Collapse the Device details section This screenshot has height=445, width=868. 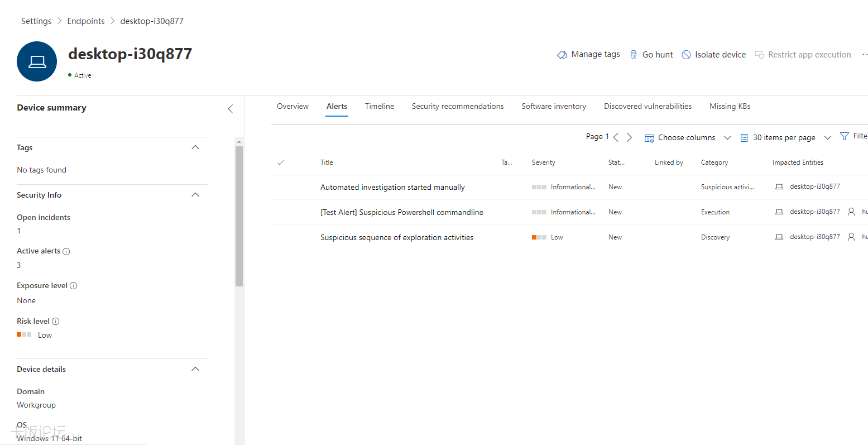[x=195, y=369]
